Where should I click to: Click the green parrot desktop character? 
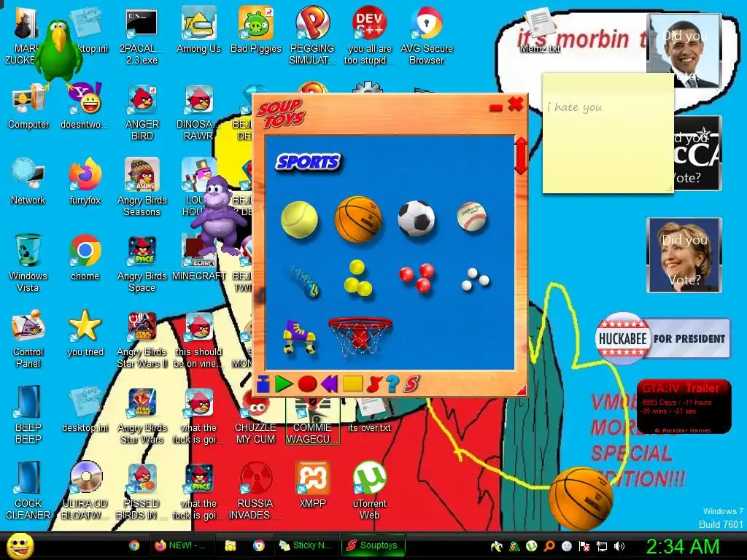pyautogui.click(x=60, y=54)
